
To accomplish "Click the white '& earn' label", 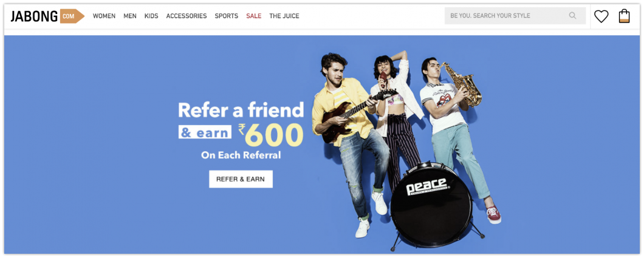I will (x=205, y=132).
